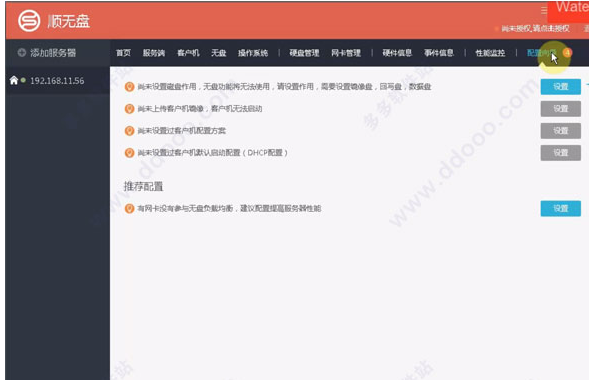Viewport: 589px width, 380px height.
Task: Click the 顺无盘 circular S logo
Action: 29,21
